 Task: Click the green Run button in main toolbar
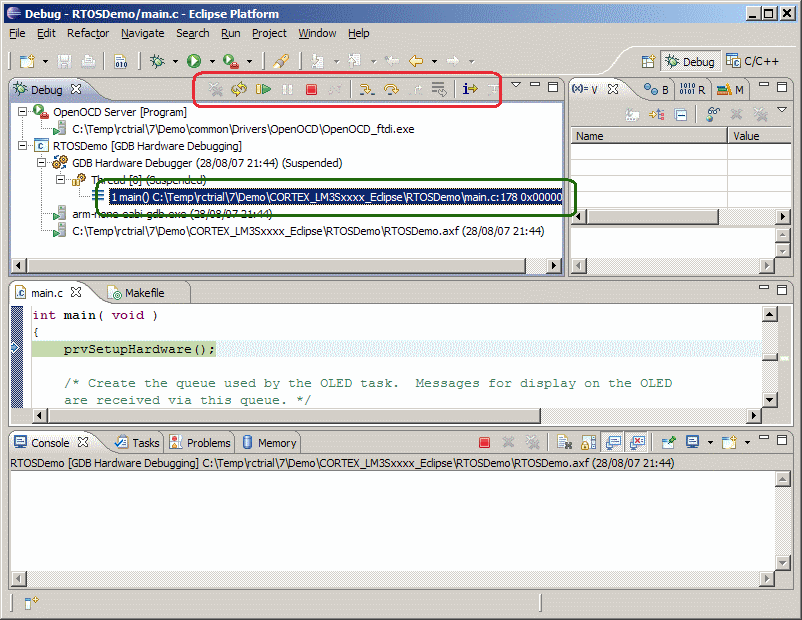pyautogui.click(x=194, y=61)
